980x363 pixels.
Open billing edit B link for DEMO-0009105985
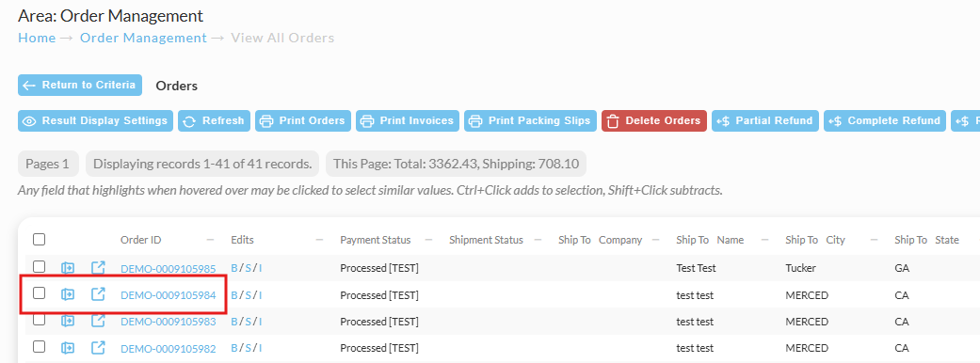[x=234, y=269]
